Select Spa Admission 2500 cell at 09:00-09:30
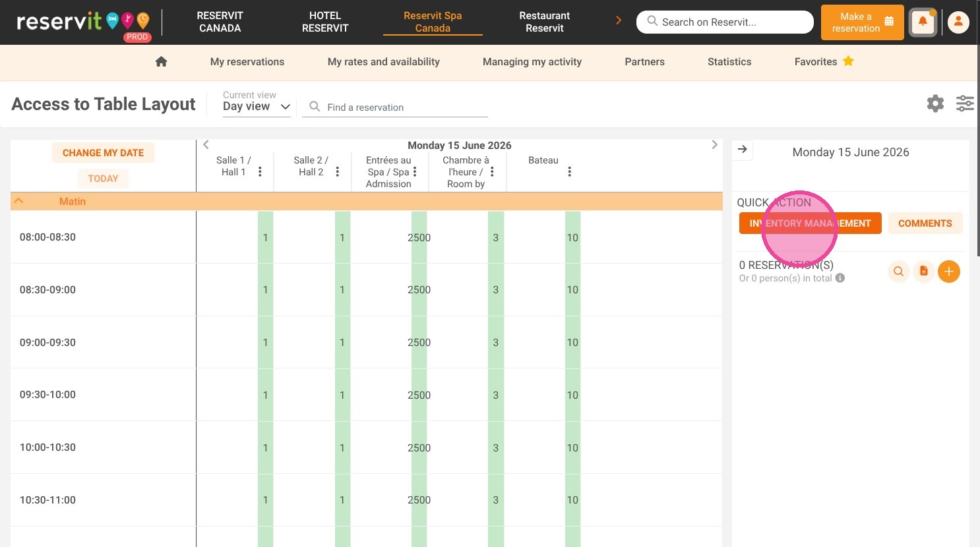The image size is (980, 547). [419, 343]
